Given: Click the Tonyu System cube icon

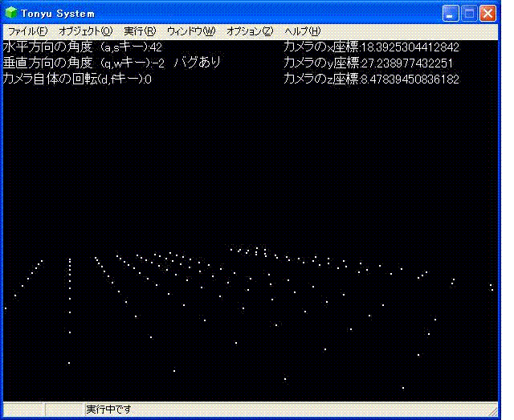Looking at the screenshot, I should pyautogui.click(x=10, y=14).
